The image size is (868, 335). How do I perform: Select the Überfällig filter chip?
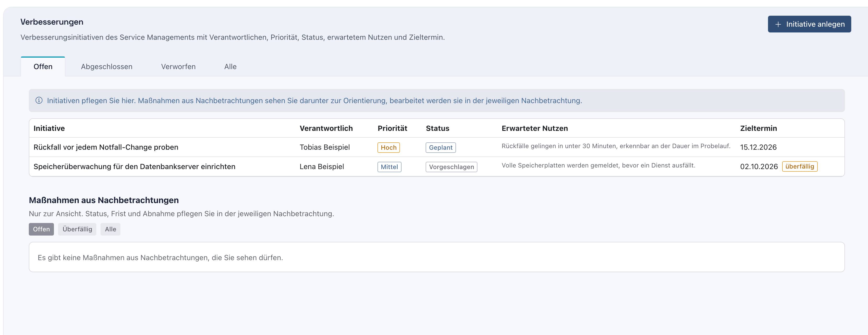pos(77,229)
